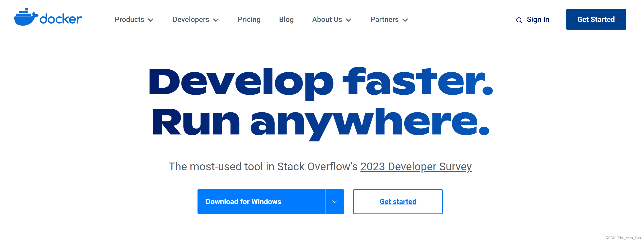Click the Get Started button
Viewport: 644px width, 242px height.
596,19
